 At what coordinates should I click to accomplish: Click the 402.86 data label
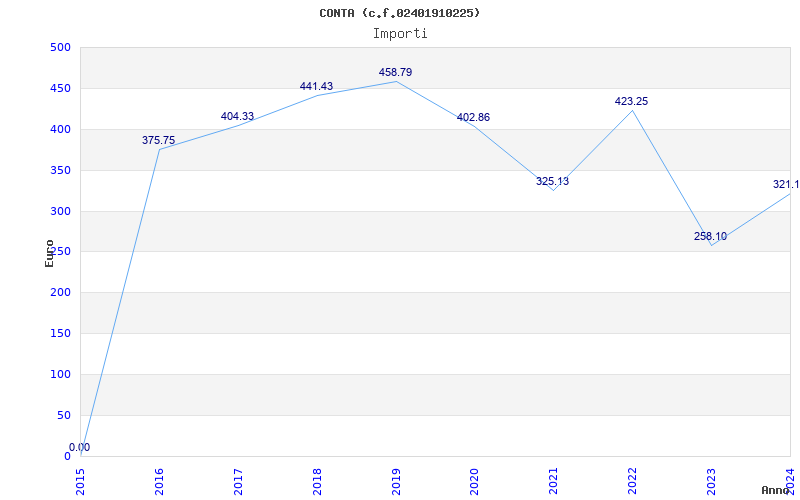473,117
